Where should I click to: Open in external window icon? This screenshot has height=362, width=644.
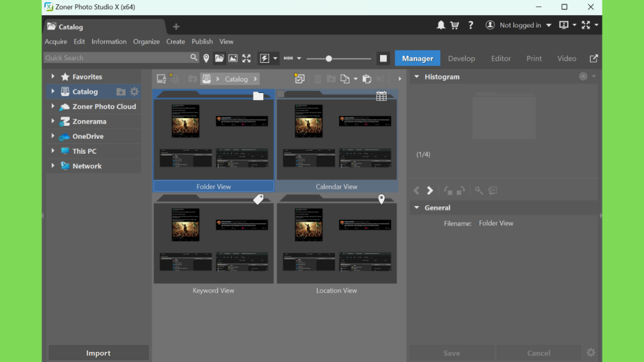tap(594, 58)
